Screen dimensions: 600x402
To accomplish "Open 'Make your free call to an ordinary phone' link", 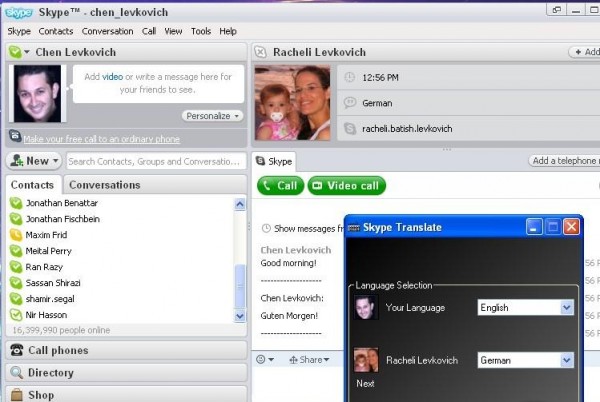I will click(x=101, y=139).
